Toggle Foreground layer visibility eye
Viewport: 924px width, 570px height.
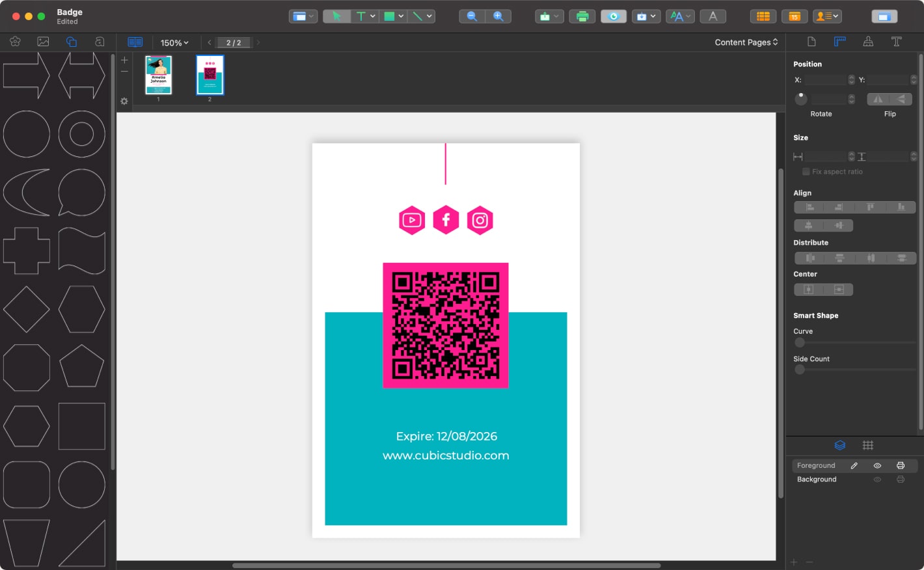click(877, 465)
